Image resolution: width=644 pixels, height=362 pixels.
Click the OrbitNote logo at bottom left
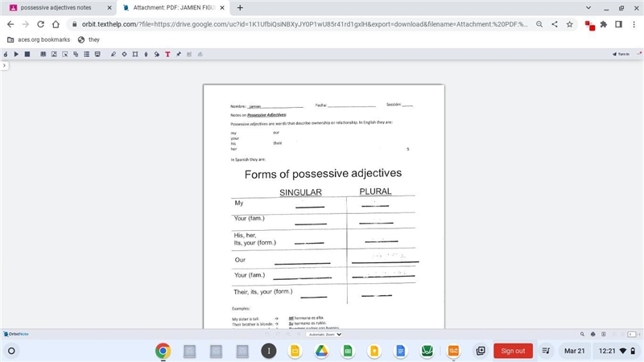coord(16,334)
